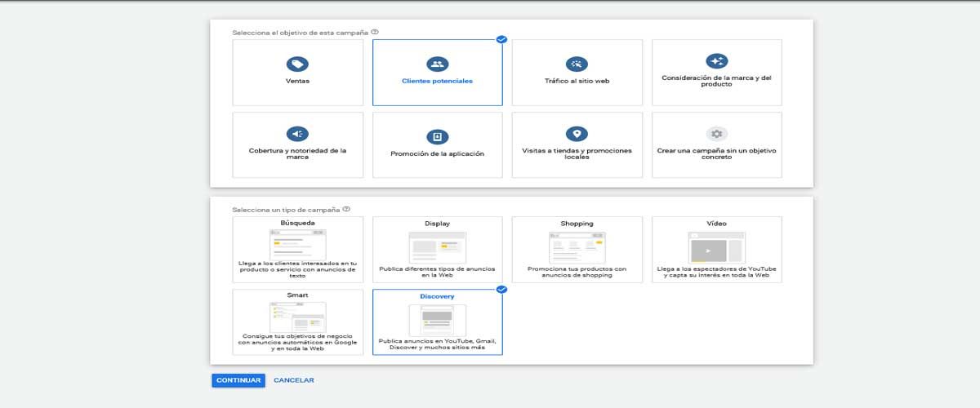
Task: Choose the Display campaign type
Action: [437, 249]
